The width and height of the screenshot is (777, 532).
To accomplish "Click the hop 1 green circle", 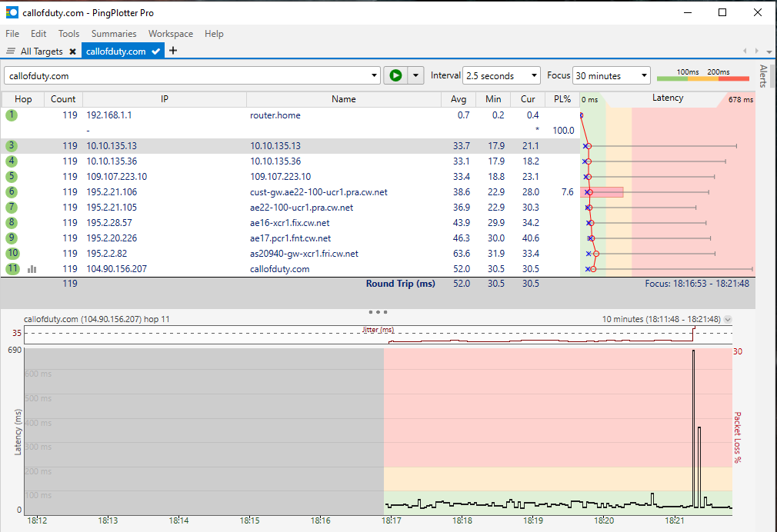I will 11,115.
